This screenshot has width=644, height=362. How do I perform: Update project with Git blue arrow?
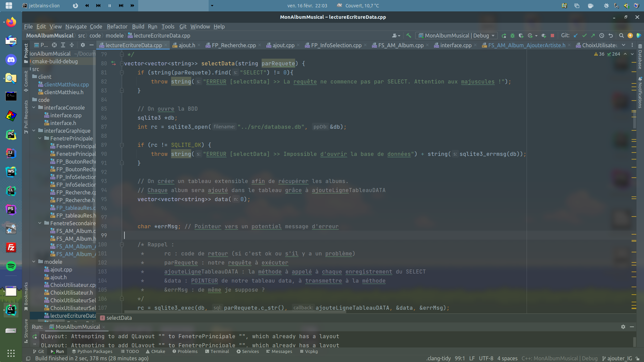pos(576,36)
